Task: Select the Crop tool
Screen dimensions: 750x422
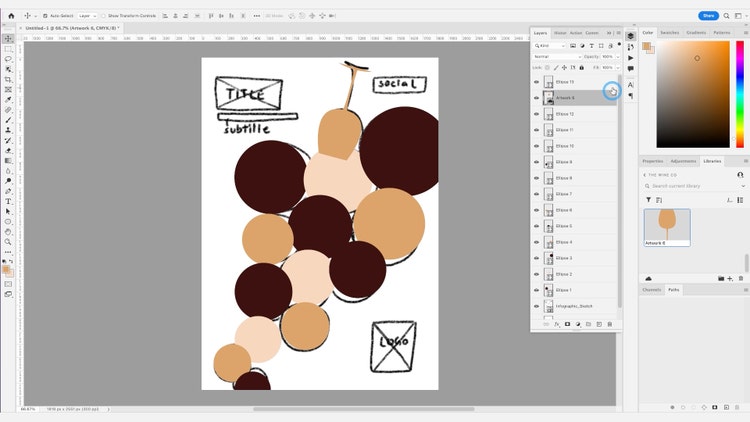Action: 8,79
